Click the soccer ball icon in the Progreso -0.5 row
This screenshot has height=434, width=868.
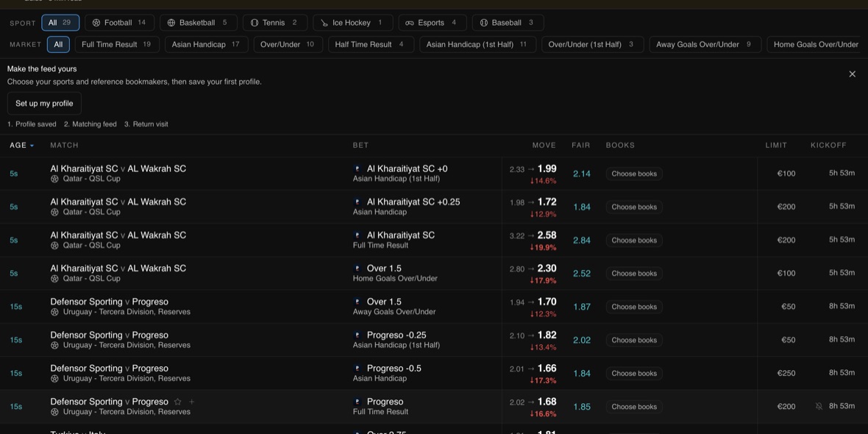54,379
